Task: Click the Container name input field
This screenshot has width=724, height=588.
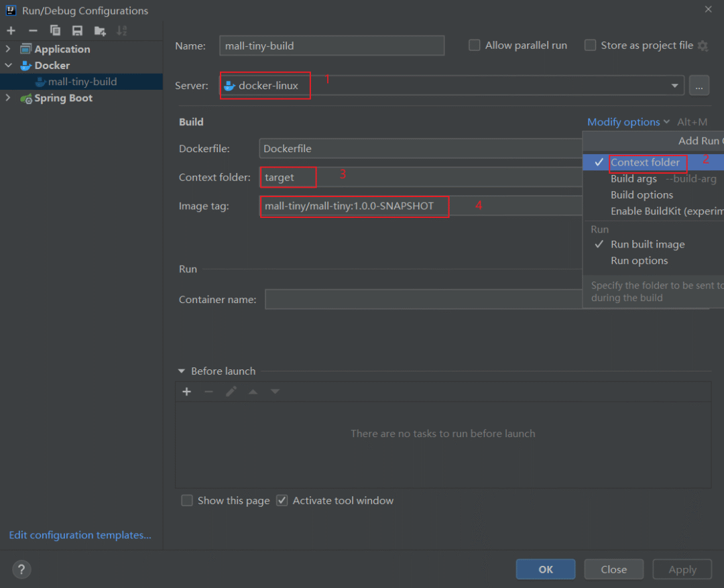Action: [424, 299]
